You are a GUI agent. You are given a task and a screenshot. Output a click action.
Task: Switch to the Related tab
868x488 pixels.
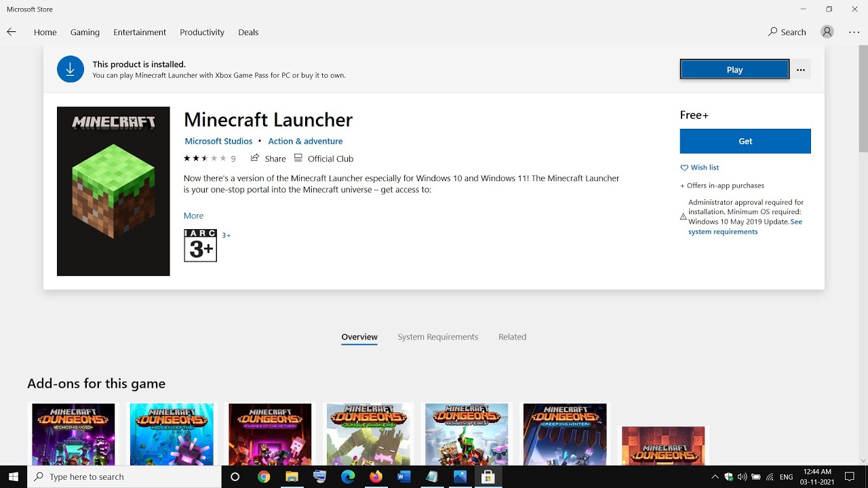pyautogui.click(x=513, y=337)
